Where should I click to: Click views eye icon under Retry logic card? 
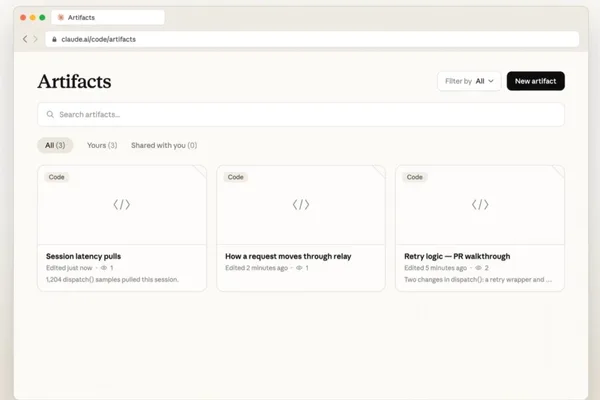point(478,268)
